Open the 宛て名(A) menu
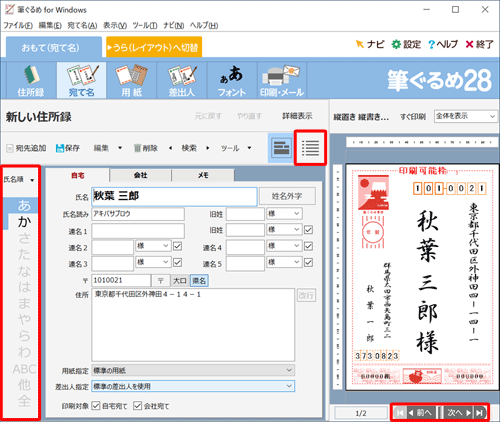 (x=82, y=25)
